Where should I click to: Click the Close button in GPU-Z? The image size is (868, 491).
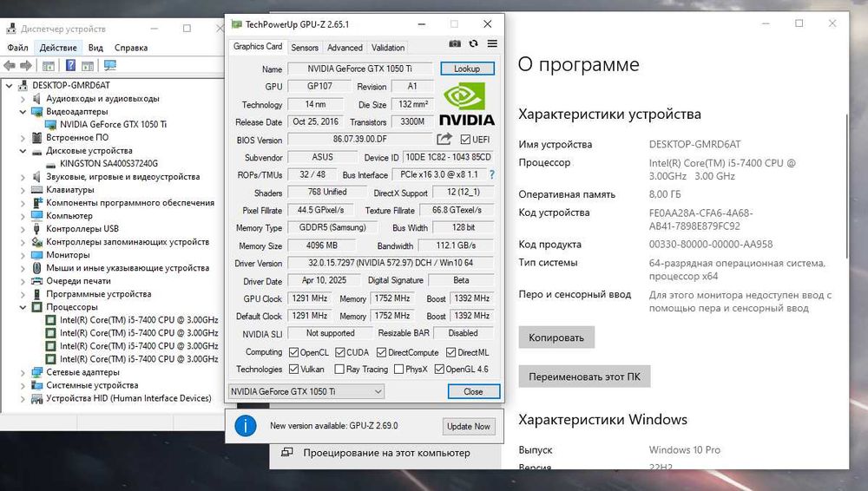473,391
